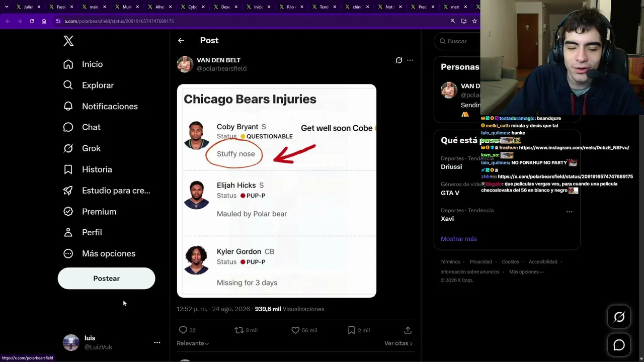This screenshot has width=644, height=362.
Task: Open Notificaciones in the sidebar
Action: pyautogui.click(x=101, y=107)
